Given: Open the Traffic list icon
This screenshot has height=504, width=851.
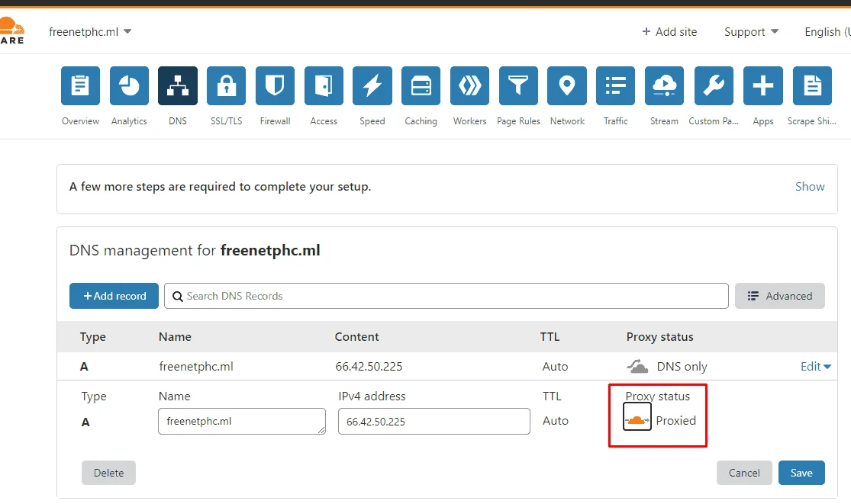Looking at the screenshot, I should (615, 85).
